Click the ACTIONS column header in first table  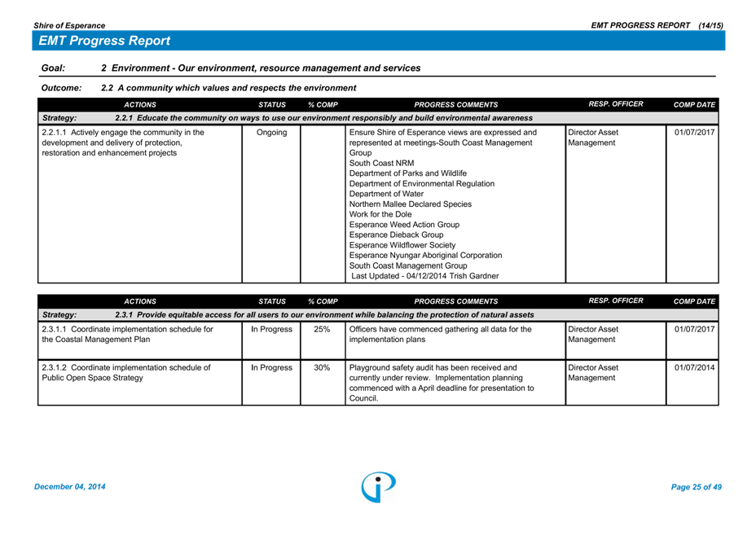[x=140, y=105]
